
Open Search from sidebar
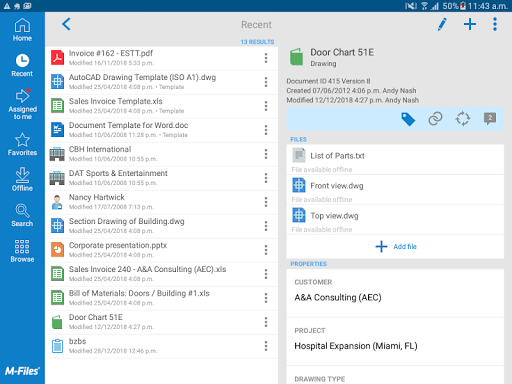tap(22, 215)
